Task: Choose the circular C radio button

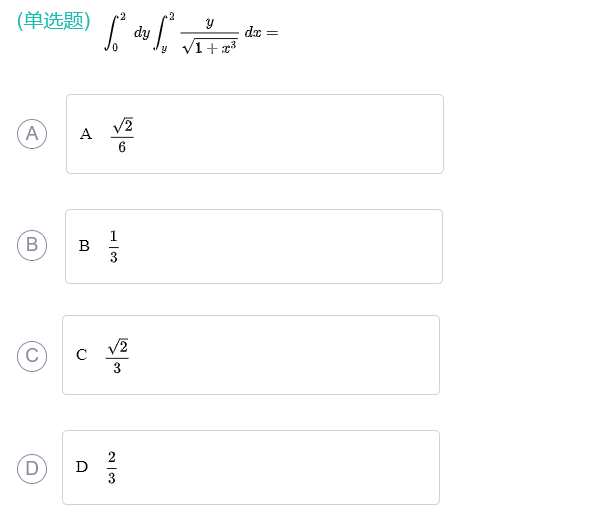Action: [x=32, y=356]
